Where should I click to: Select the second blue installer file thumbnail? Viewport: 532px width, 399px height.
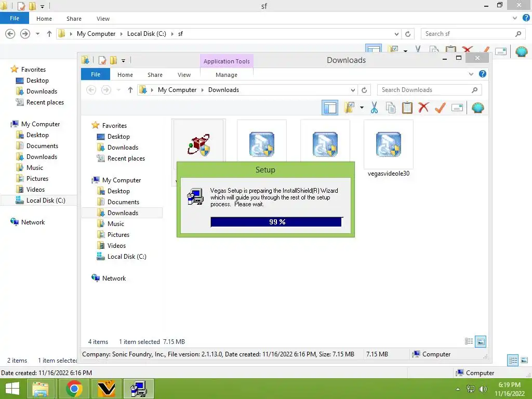tap(262, 144)
